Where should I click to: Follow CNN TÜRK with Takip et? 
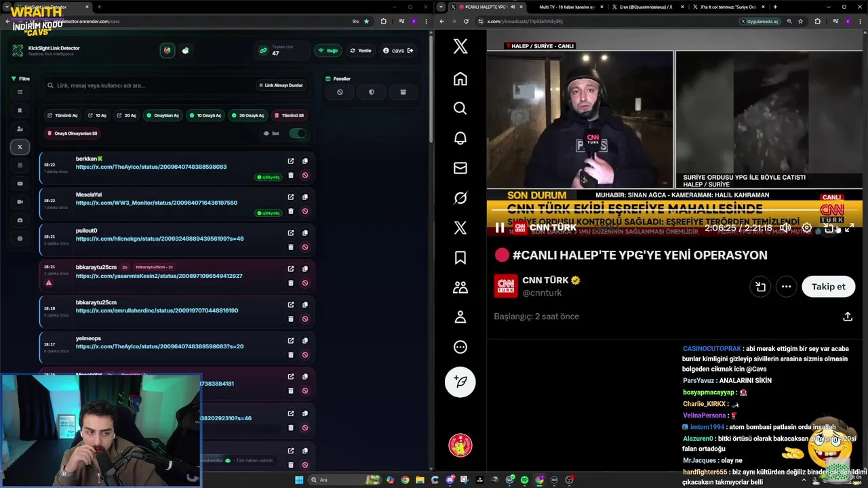tap(828, 287)
